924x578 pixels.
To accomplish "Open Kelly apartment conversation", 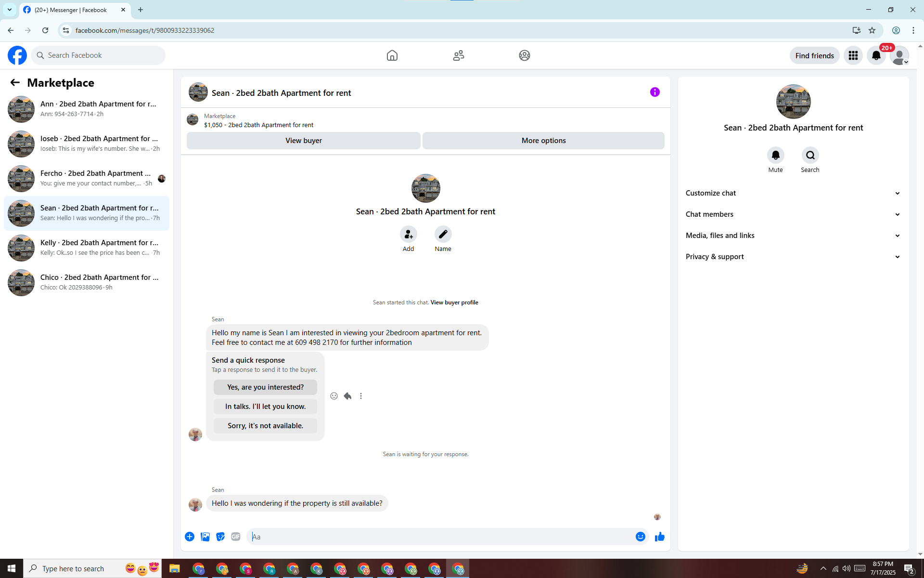I will [87, 248].
